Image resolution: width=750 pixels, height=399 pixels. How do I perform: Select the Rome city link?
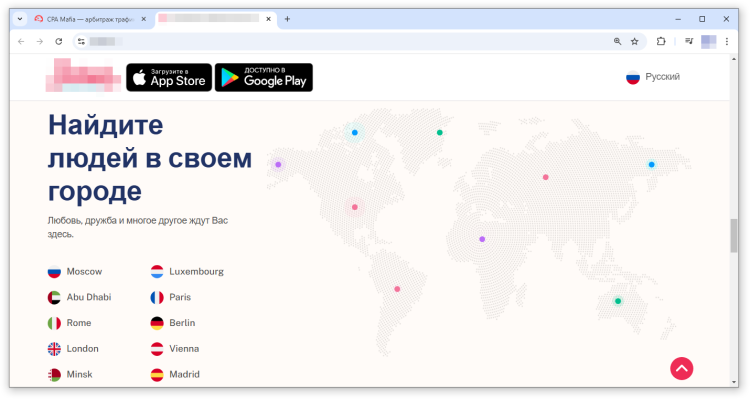pos(79,323)
